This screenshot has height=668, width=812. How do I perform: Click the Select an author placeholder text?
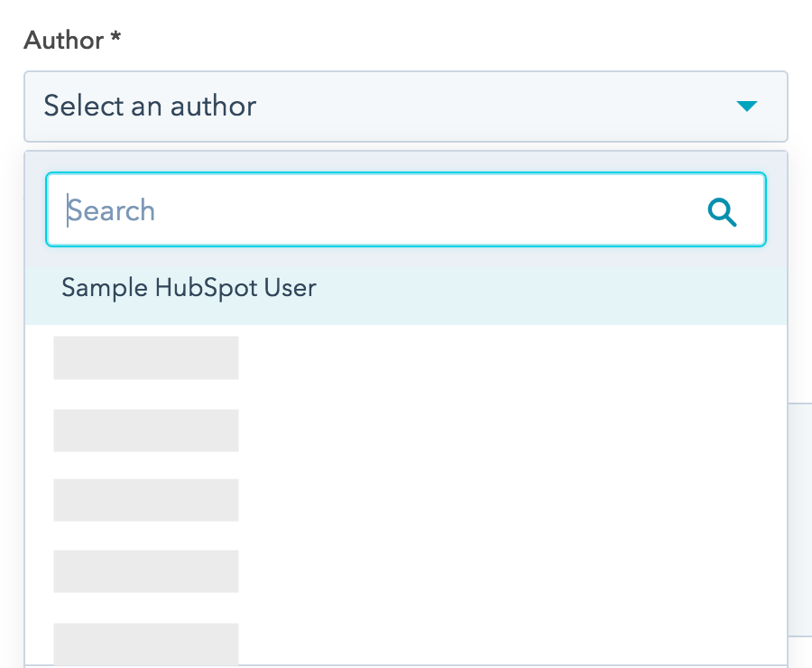pos(150,106)
